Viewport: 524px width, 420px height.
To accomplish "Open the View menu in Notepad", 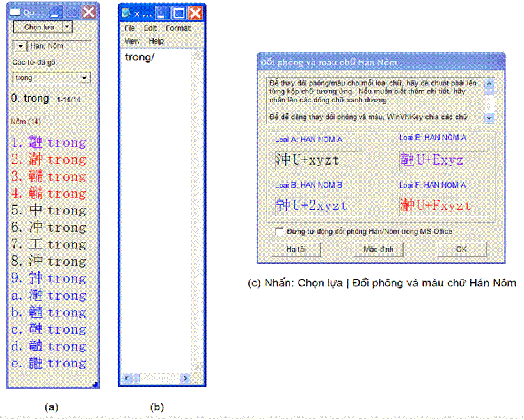I will pyautogui.click(x=132, y=41).
